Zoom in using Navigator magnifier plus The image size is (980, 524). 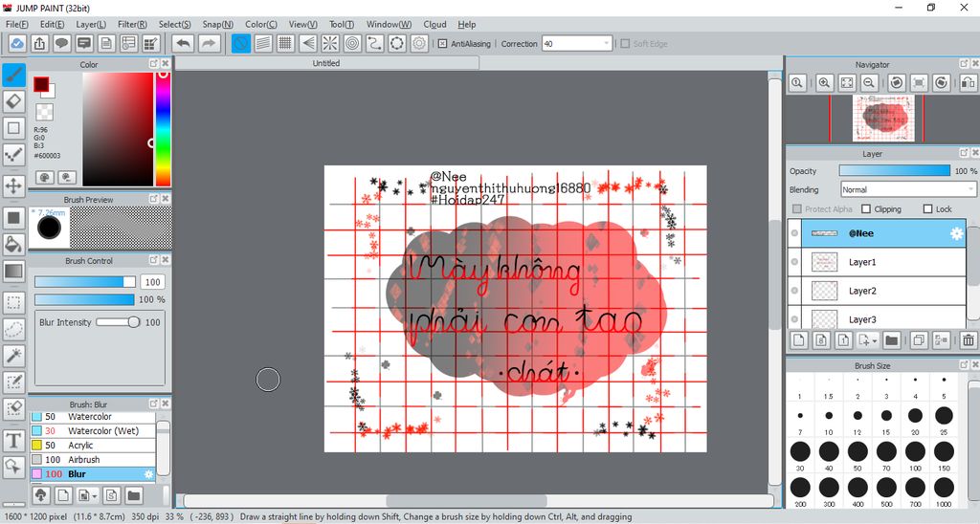[x=824, y=82]
